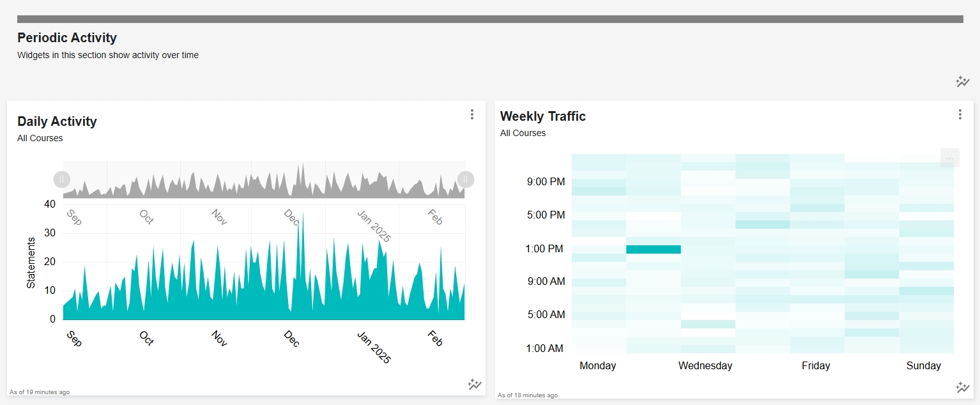Open Daily Activity widget options menu

pos(472,114)
